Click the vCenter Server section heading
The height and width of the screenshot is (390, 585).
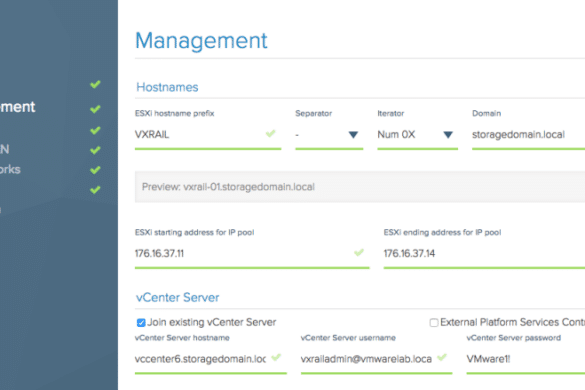pos(178,298)
